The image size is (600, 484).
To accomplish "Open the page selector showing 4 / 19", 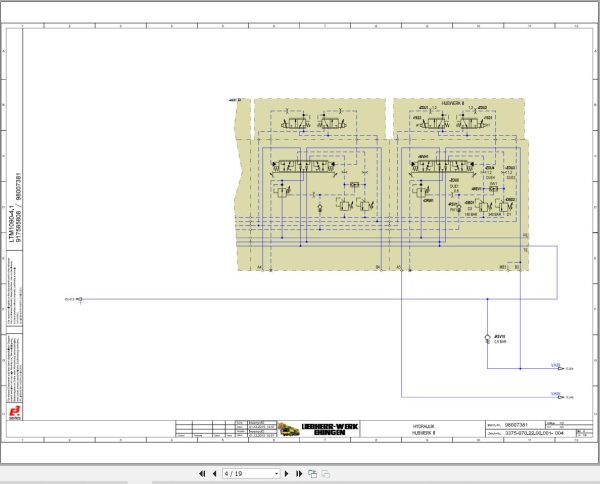I will pyautogui.click(x=251, y=474).
